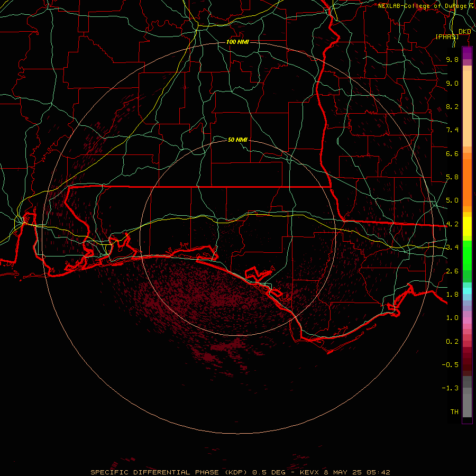Image resolution: width=476 pixels, height=476 pixels.
Task: Click the 100 NMI range ring label
Action: [237, 42]
